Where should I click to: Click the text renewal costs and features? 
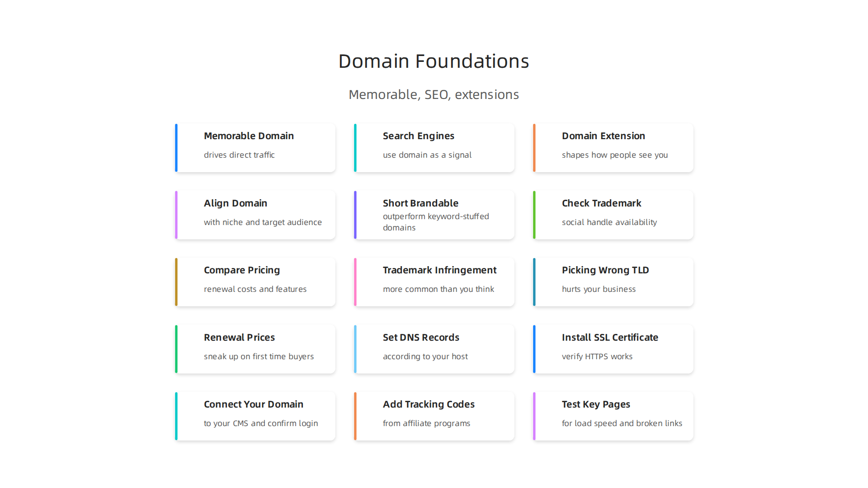point(255,289)
